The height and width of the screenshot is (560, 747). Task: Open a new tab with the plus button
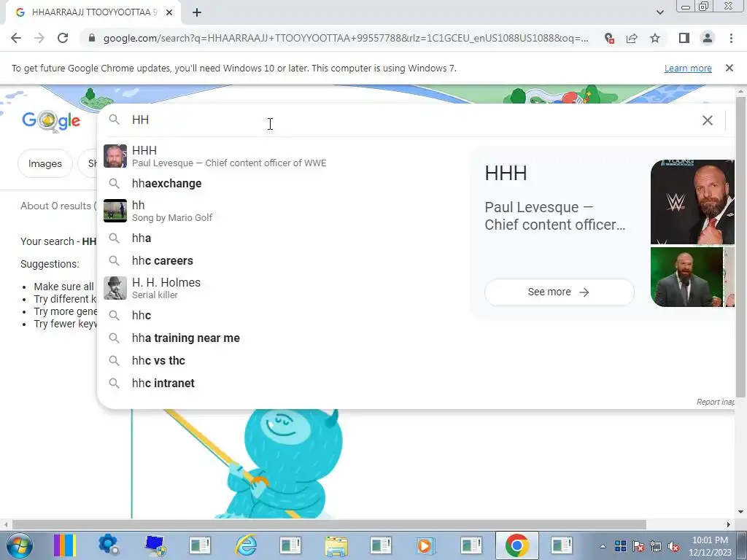tap(197, 13)
